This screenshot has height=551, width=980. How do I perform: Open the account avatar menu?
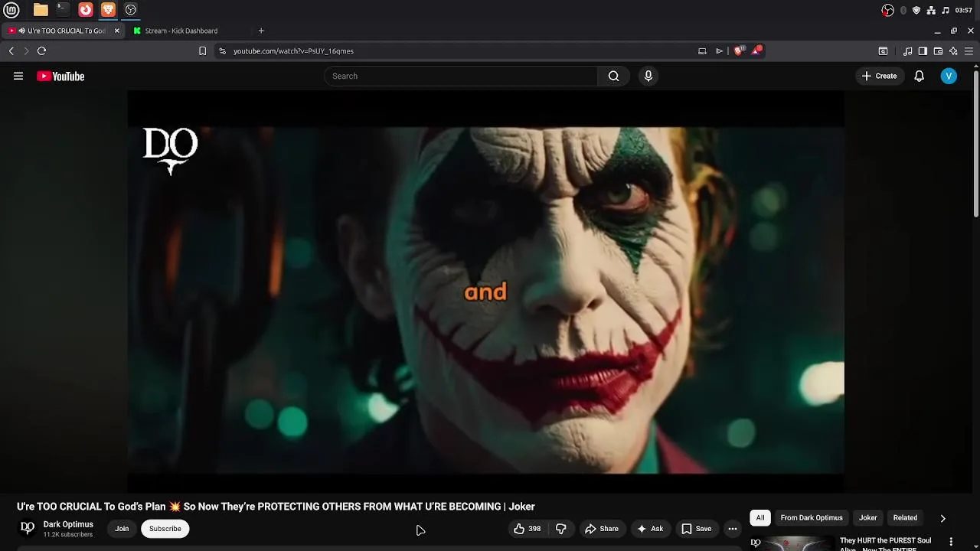coord(949,76)
